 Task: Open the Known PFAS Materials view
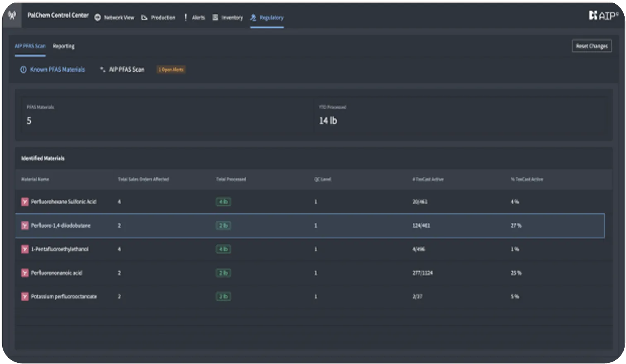pyautogui.click(x=53, y=69)
